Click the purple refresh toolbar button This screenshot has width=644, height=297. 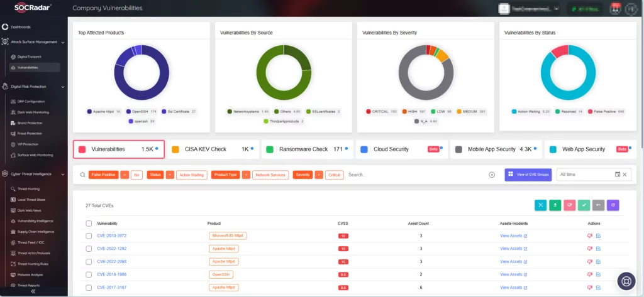click(x=613, y=205)
